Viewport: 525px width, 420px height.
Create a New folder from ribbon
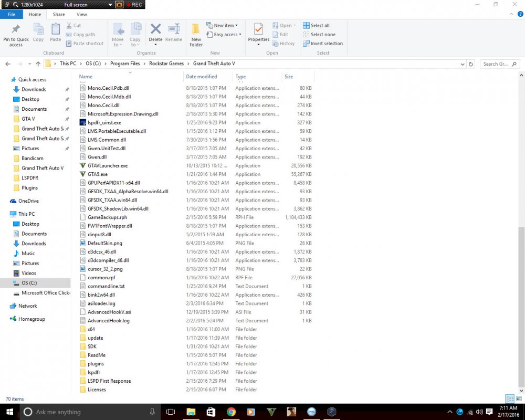[196, 35]
